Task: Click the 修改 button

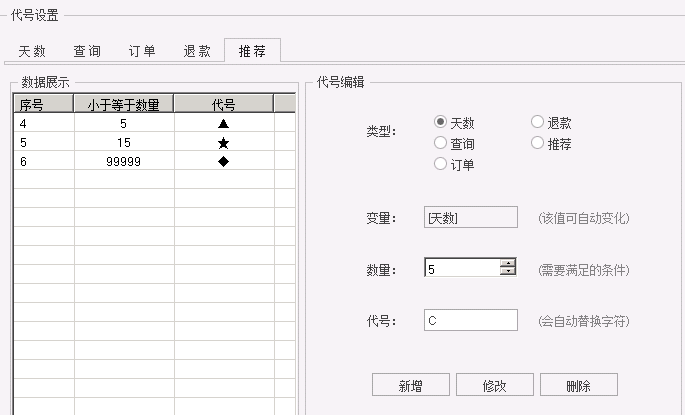Action: pos(495,385)
